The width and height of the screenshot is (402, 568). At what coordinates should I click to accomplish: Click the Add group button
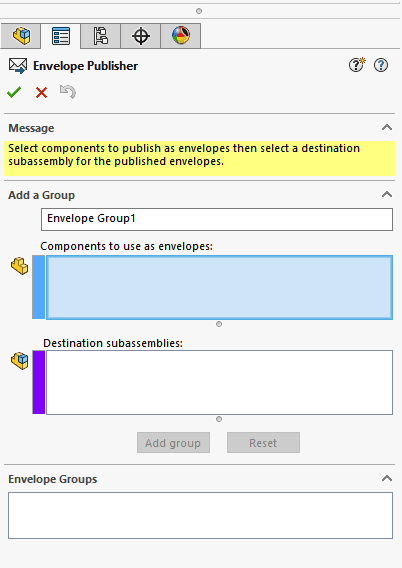pos(173,443)
